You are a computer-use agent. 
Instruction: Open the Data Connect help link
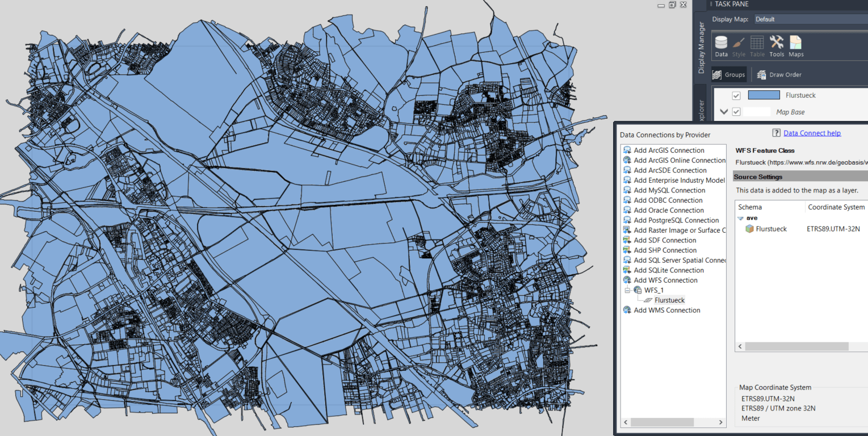point(812,132)
